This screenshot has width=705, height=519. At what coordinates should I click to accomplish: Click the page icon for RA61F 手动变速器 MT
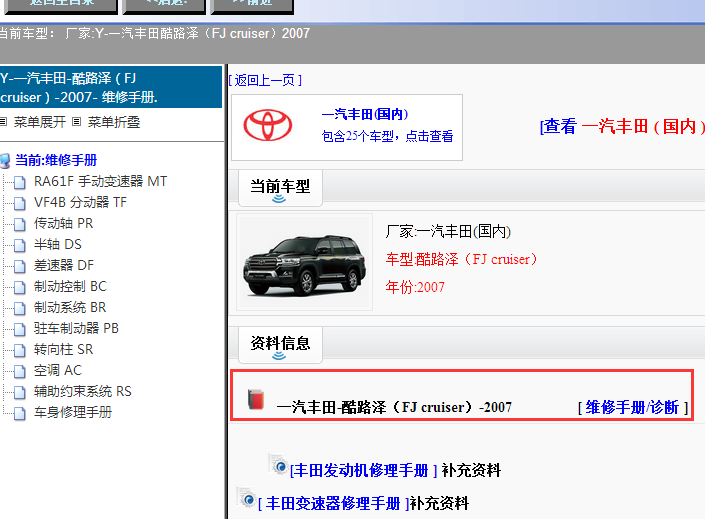tap(20, 183)
